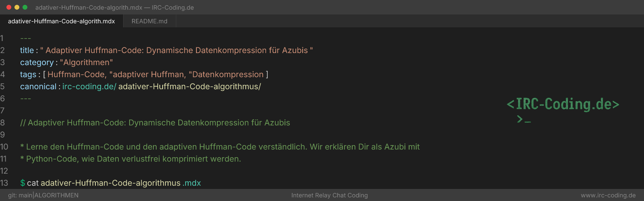This screenshot has height=201, width=644.
Task: Click the .mdx extension on last line
Action: tap(192, 183)
